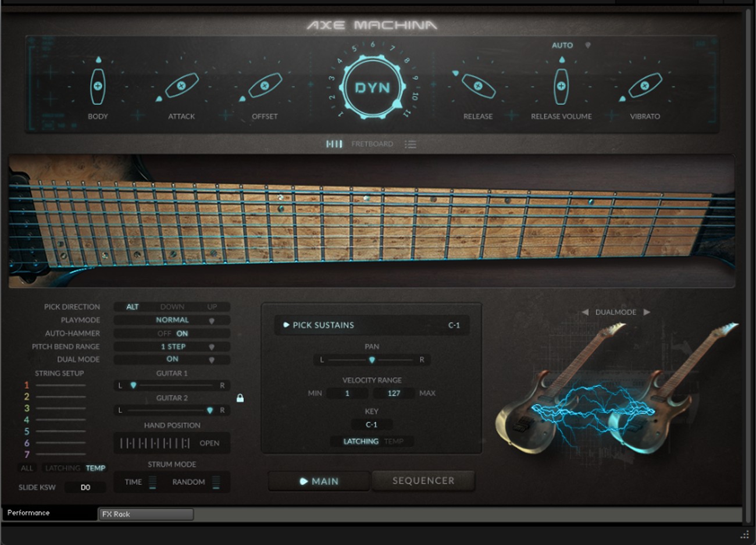The image size is (756, 545).
Task: Click the pick icon on PICK SUSTAINS
Action: pos(287,325)
